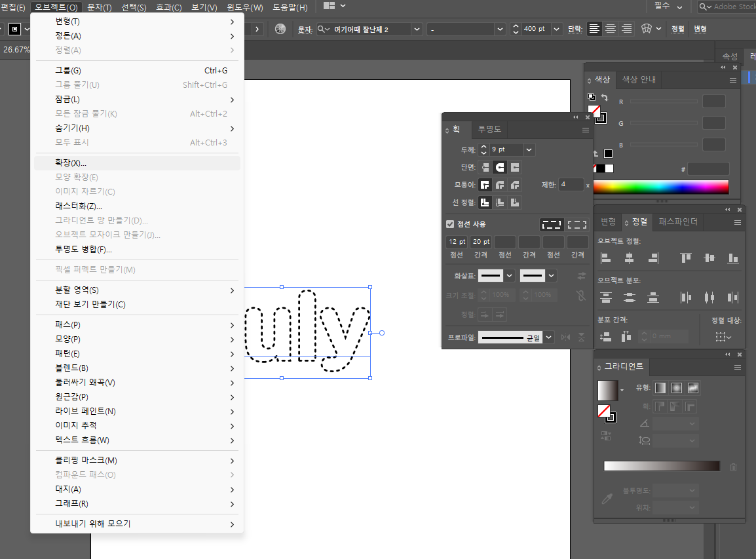Open Align To dropdown in Align panel
The height and width of the screenshot is (559, 756).
[723, 337]
